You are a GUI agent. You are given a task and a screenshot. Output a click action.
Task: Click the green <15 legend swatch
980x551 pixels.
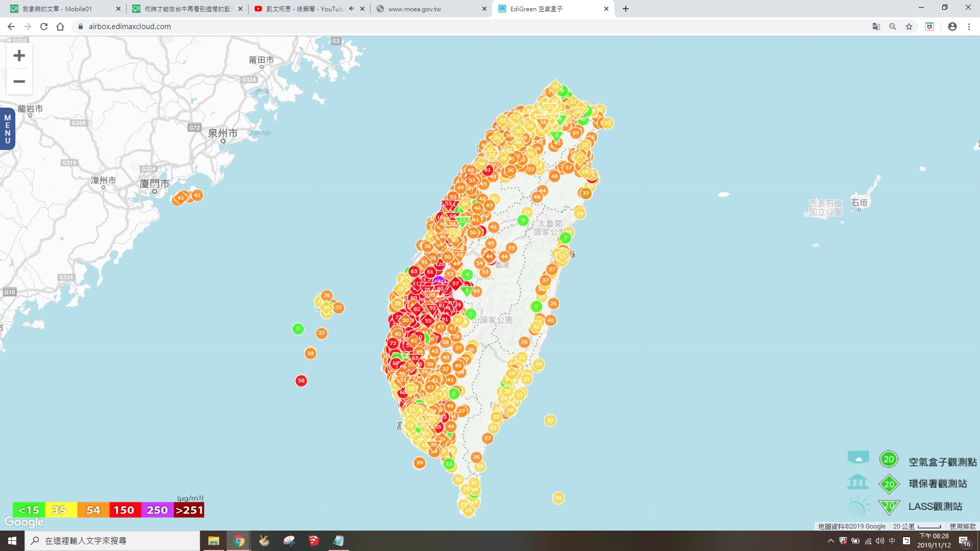[x=29, y=510]
